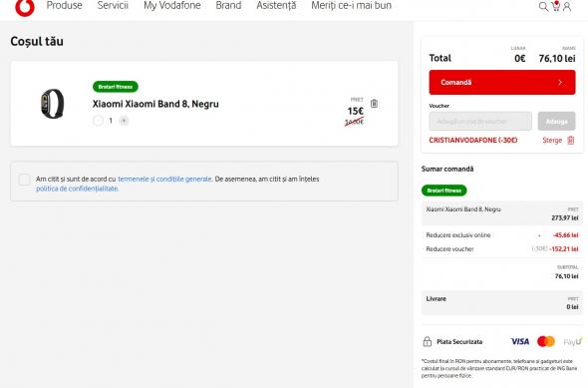Click Bratari fitness tag in Sumar comandă
The image size is (588, 388).
click(444, 191)
